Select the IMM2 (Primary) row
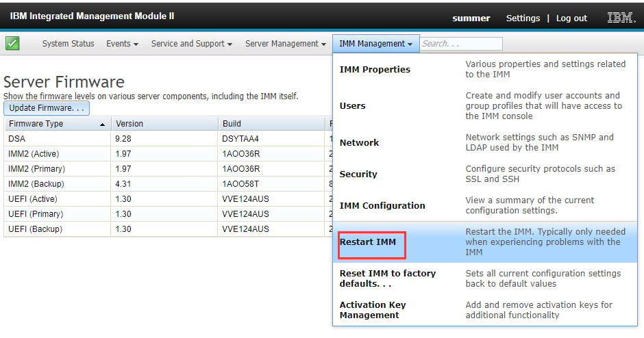Viewport: 644px width, 338px height. coord(169,168)
